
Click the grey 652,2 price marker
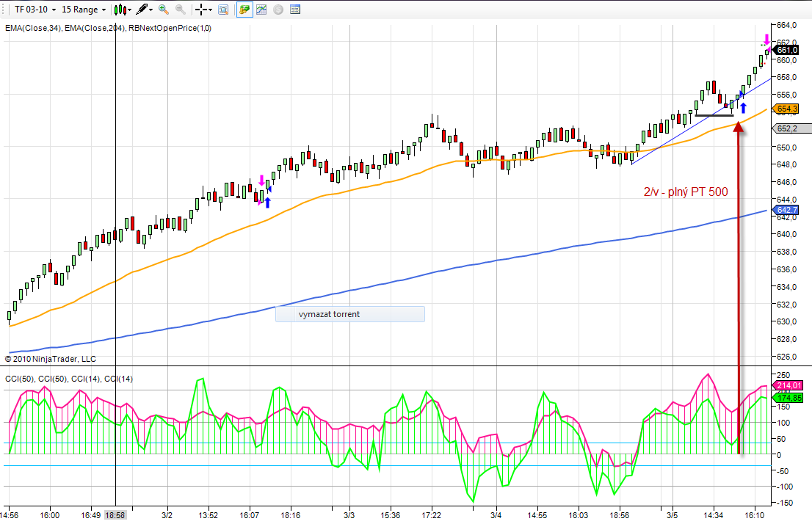point(791,128)
